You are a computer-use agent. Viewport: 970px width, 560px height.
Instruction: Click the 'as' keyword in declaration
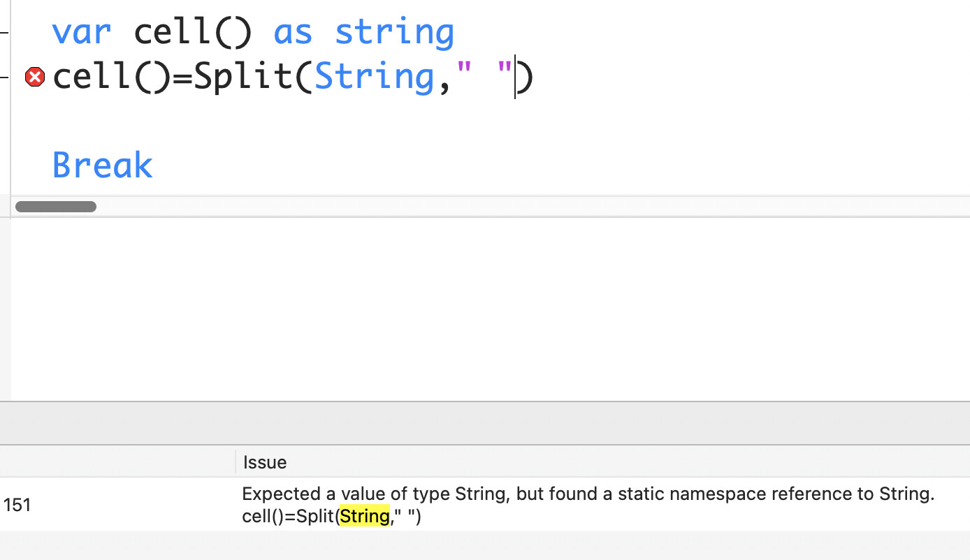pos(293,32)
